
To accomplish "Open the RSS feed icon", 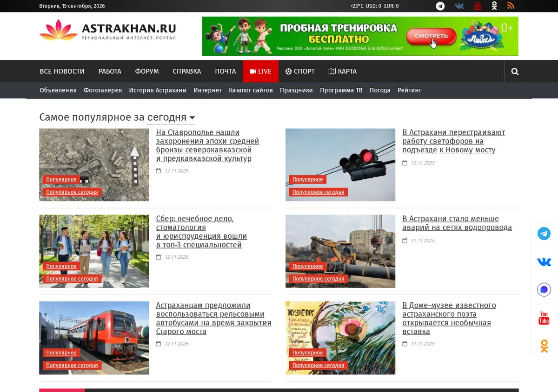I will tap(511, 6).
